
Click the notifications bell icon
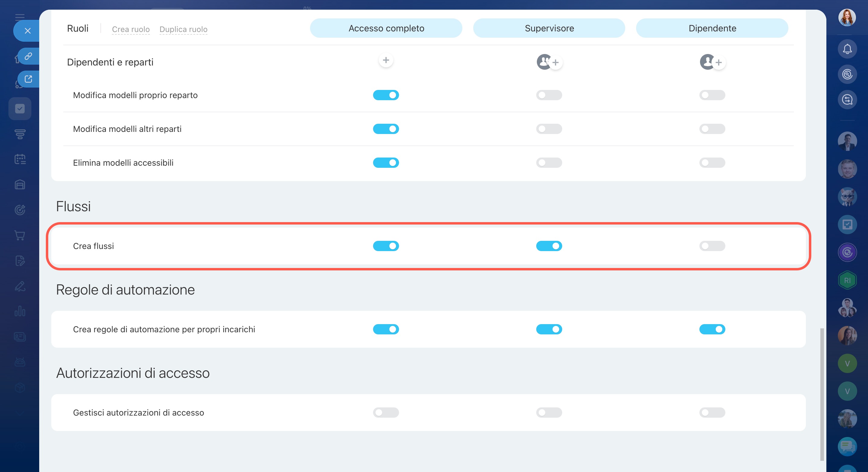pos(847,49)
